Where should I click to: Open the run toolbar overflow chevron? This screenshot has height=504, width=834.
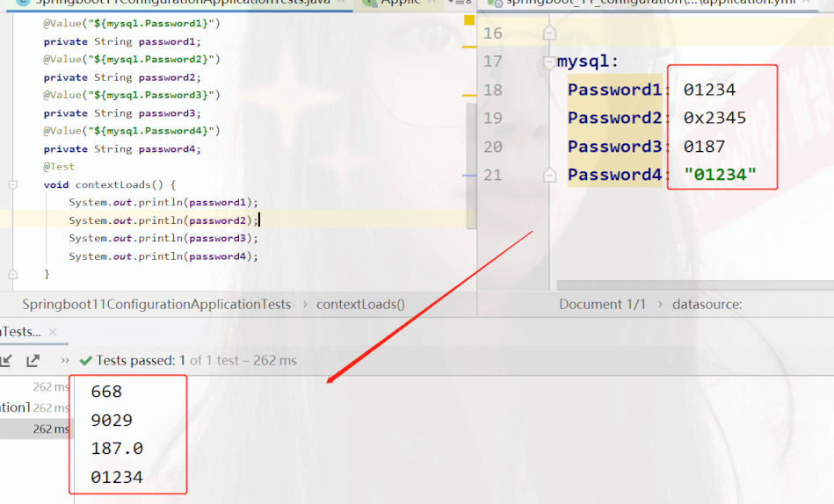point(65,361)
